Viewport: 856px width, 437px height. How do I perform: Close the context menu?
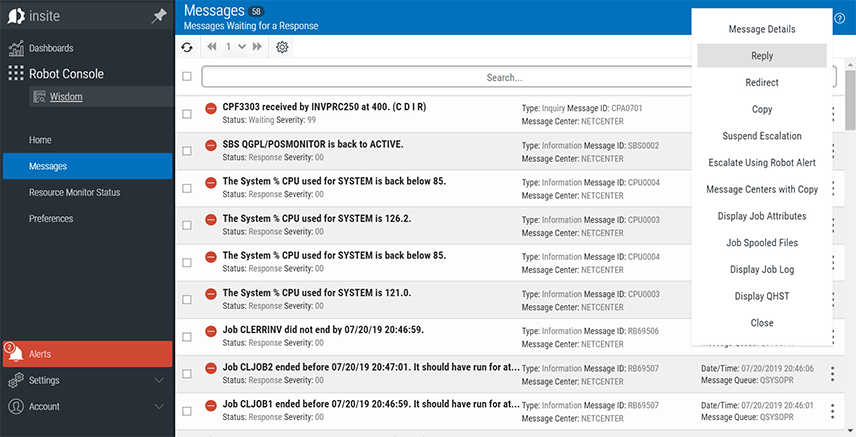point(762,323)
